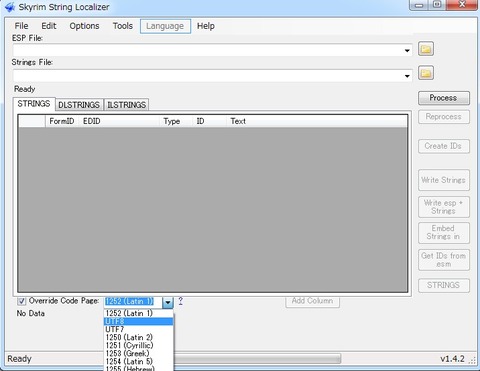Sort by the ID column header
This screenshot has height=371, width=480.
click(x=210, y=121)
